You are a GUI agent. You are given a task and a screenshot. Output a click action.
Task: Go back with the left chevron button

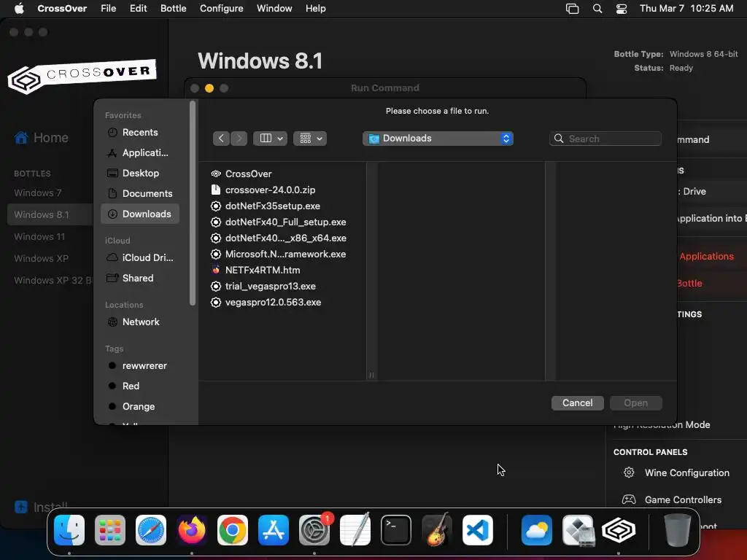tap(221, 138)
